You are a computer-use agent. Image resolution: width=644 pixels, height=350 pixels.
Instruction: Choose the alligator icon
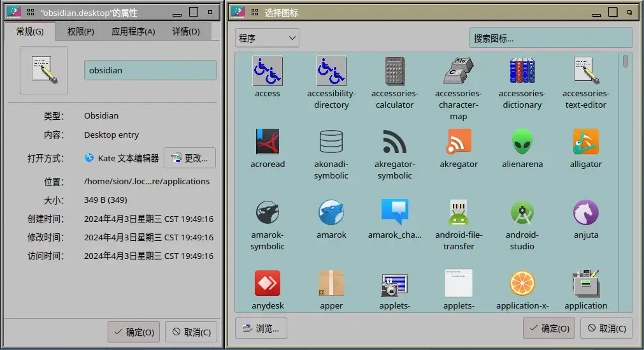(x=586, y=142)
